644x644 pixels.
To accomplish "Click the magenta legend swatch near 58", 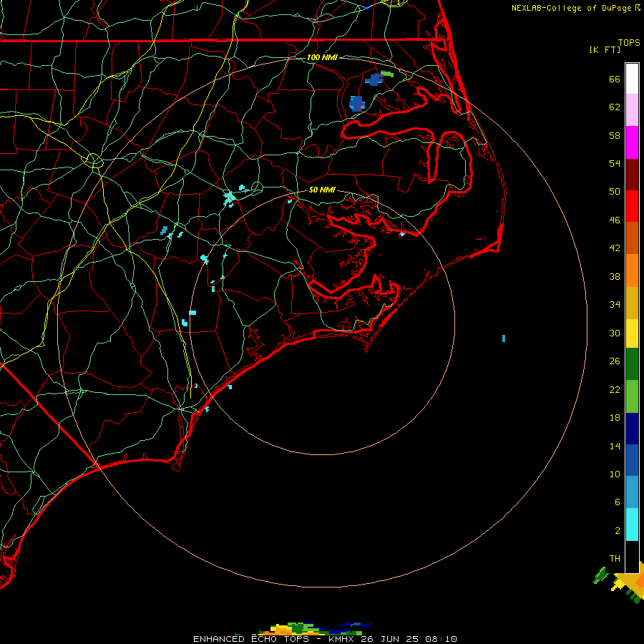I will 632,142.
